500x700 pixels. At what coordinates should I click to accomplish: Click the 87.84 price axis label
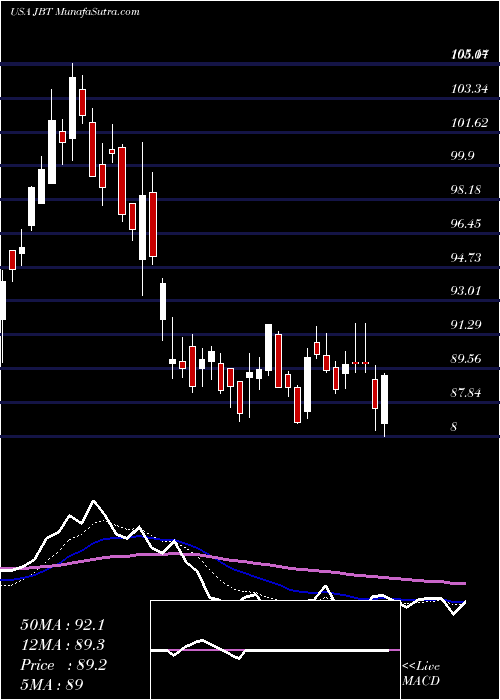466,393
